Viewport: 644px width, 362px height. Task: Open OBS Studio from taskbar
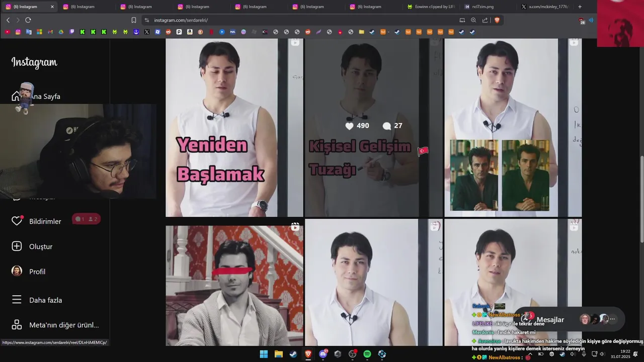coord(353,354)
